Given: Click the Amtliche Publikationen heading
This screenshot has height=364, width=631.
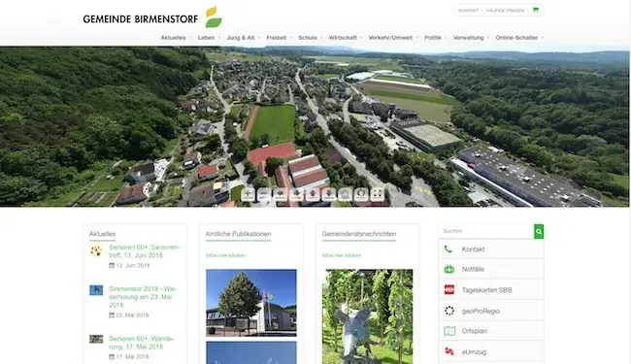Looking at the screenshot, I should click(x=238, y=234).
